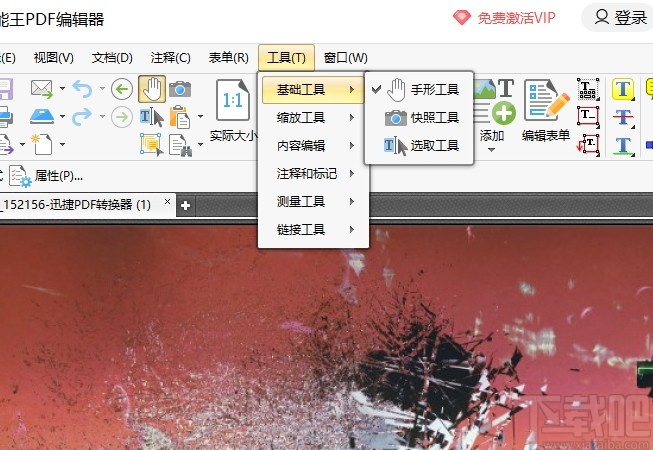Screen dimensions: 653x450
Task: Click the clipboard paste icon
Action: click(x=180, y=117)
